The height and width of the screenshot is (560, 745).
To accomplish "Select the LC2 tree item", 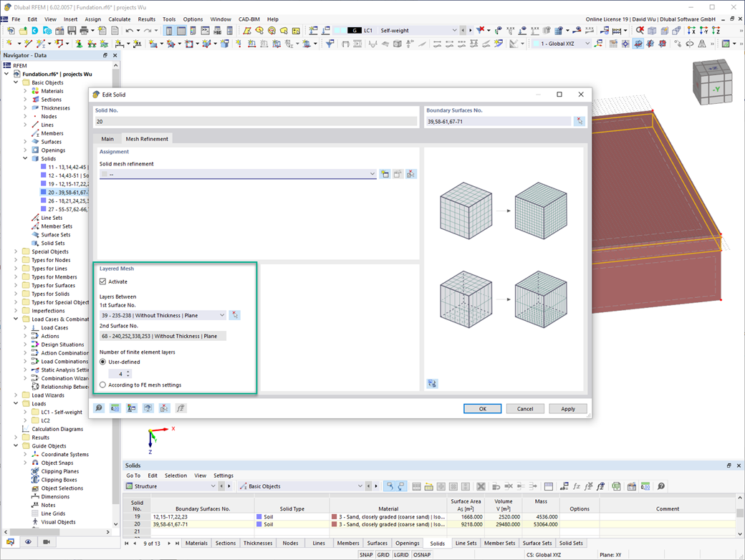I will click(45, 421).
